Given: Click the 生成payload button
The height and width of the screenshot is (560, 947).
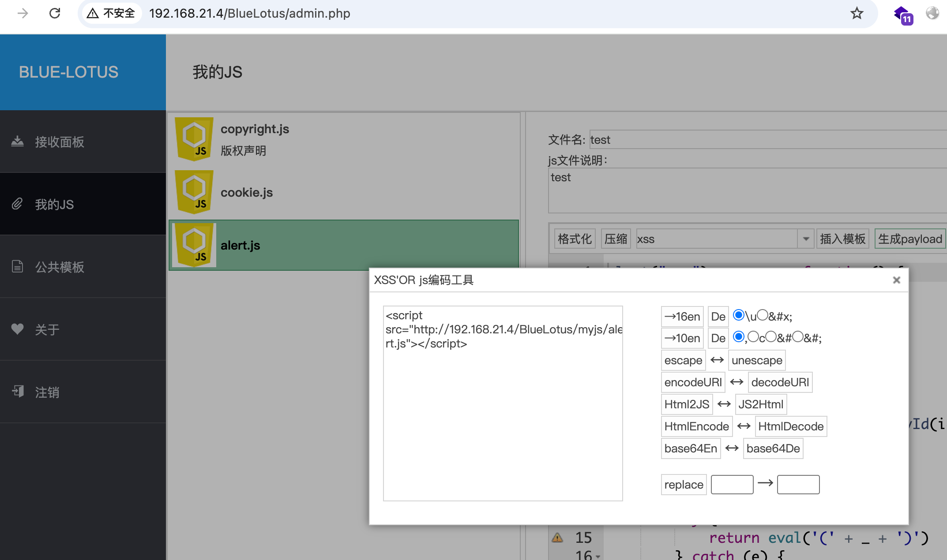Looking at the screenshot, I should click(910, 239).
